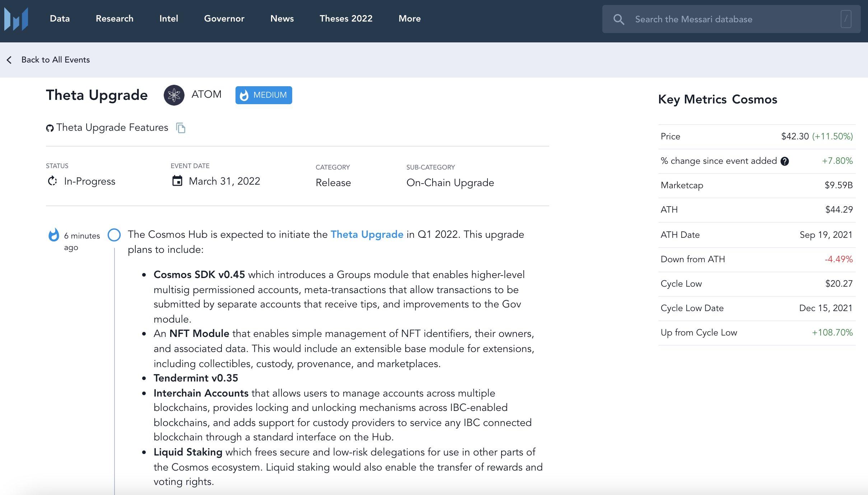This screenshot has width=868, height=495.
Task: Open the Data menu
Action: (x=60, y=19)
